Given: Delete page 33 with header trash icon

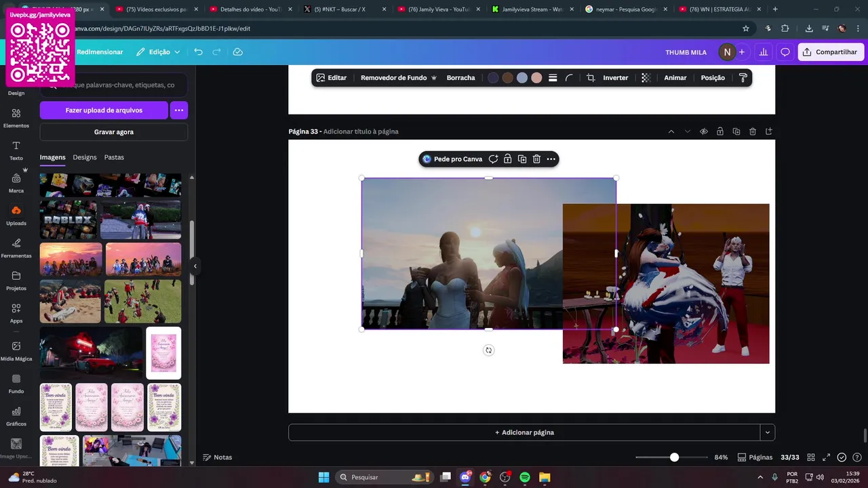Looking at the screenshot, I should click(x=753, y=131).
